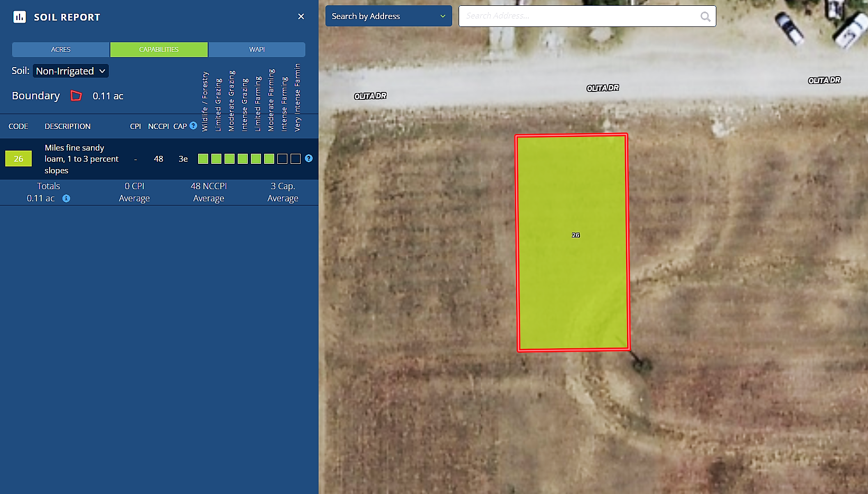Close the Soil Report panel
This screenshot has width=868, height=494.
(301, 16)
